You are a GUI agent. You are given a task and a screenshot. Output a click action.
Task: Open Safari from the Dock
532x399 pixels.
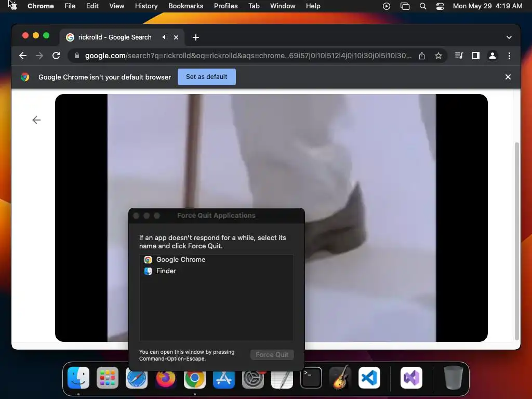click(137, 378)
